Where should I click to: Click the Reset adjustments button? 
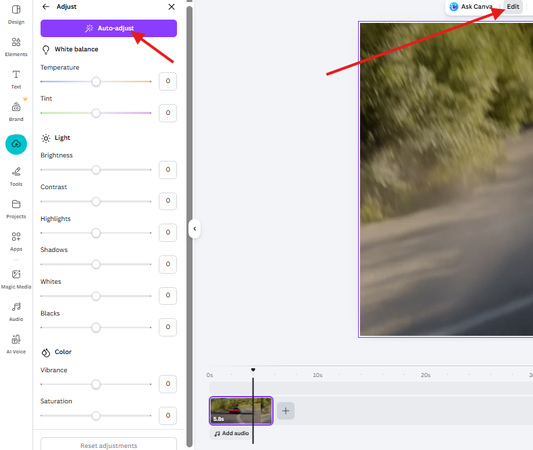coord(109,445)
